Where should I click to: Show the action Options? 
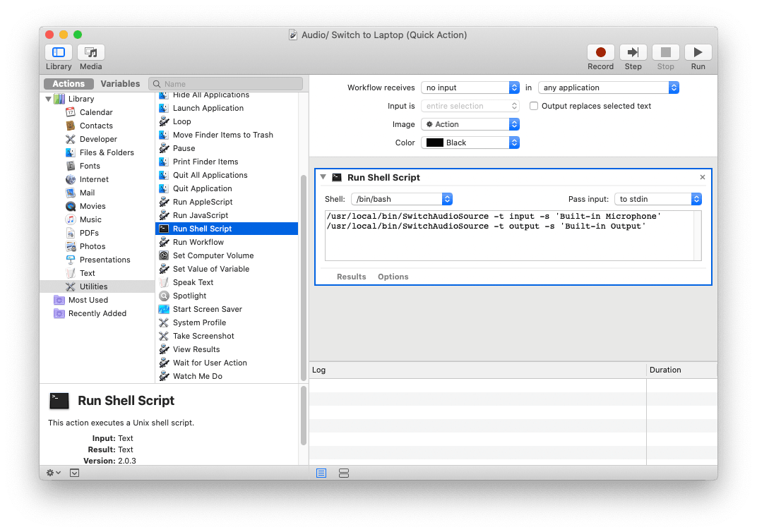click(393, 277)
